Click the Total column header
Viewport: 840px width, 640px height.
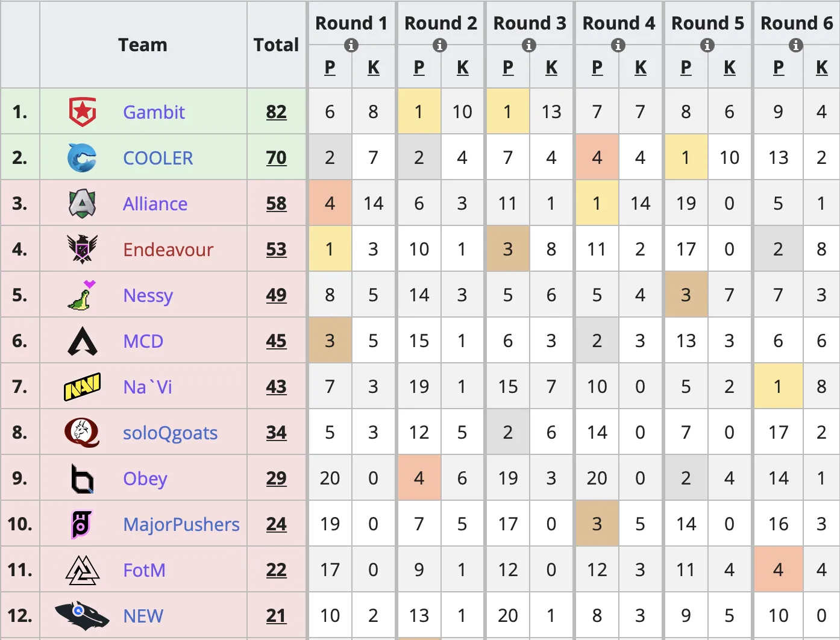coord(276,45)
